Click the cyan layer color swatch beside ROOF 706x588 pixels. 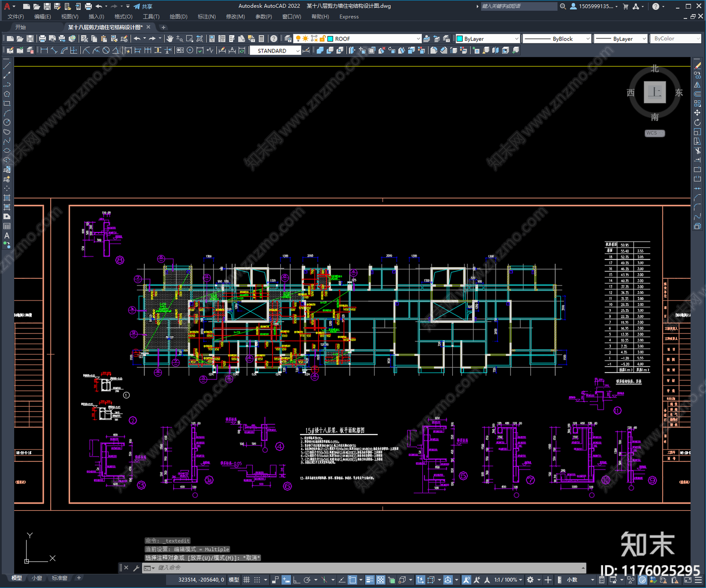330,39
